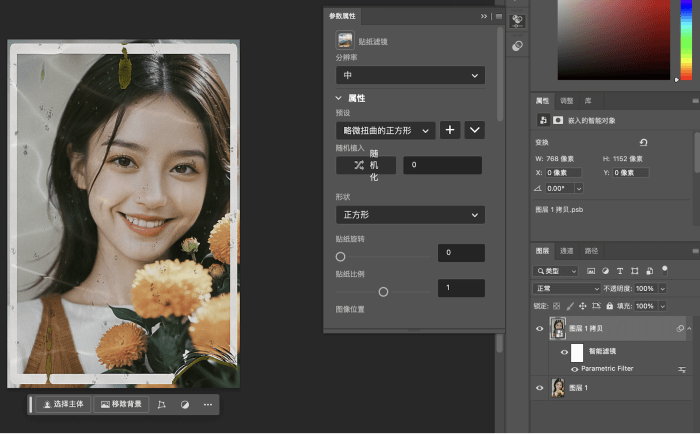Viewport: 700px width, 434px height.
Task: Click the 贴纸比例 slider handle
Action: tap(383, 292)
